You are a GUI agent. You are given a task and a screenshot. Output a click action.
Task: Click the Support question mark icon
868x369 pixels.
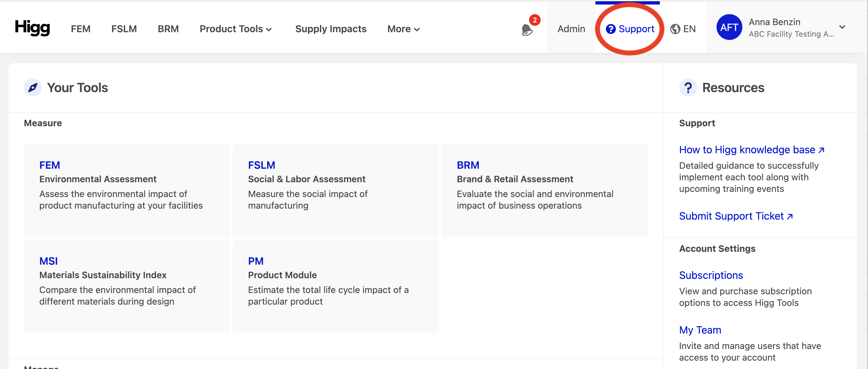pos(611,29)
